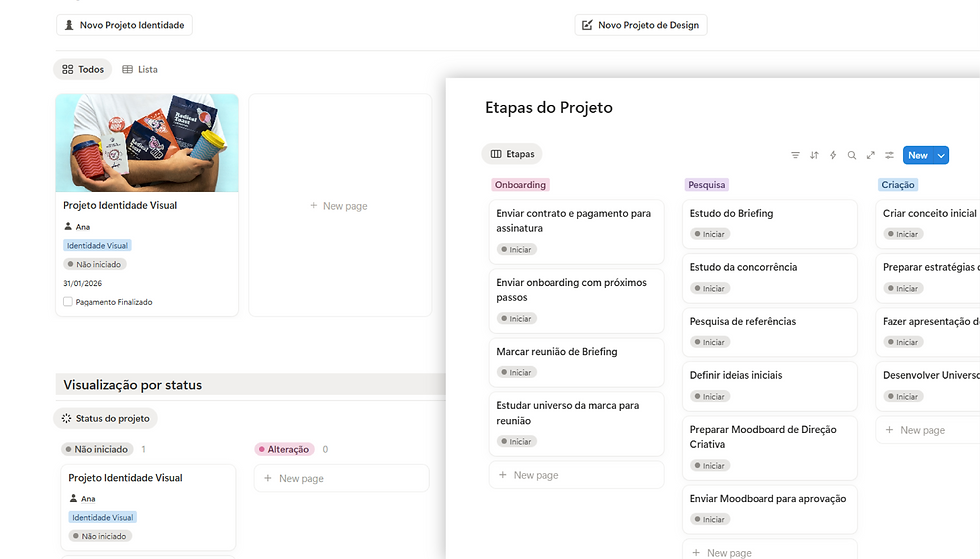Click Iniciar status on Marcar reunião de Briefing
Image resolution: width=980 pixels, height=559 pixels.
pos(516,372)
